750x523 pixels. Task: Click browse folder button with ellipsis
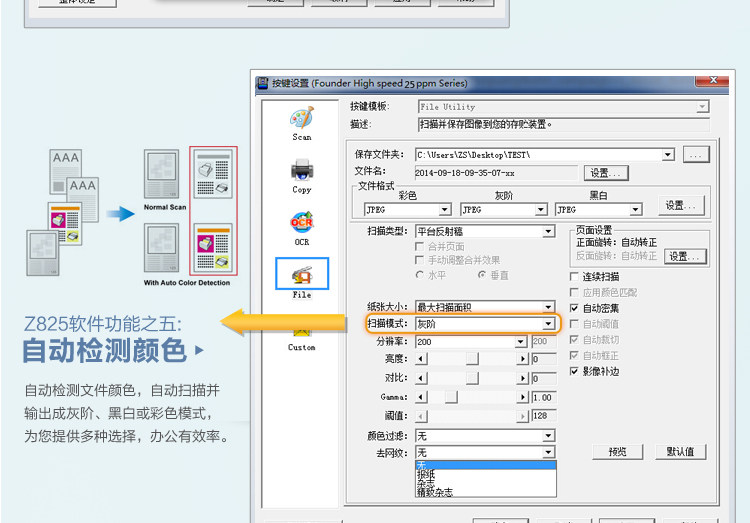point(696,155)
